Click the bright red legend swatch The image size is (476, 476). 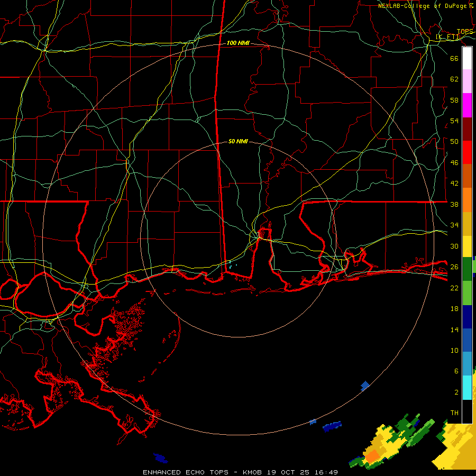(x=467, y=152)
